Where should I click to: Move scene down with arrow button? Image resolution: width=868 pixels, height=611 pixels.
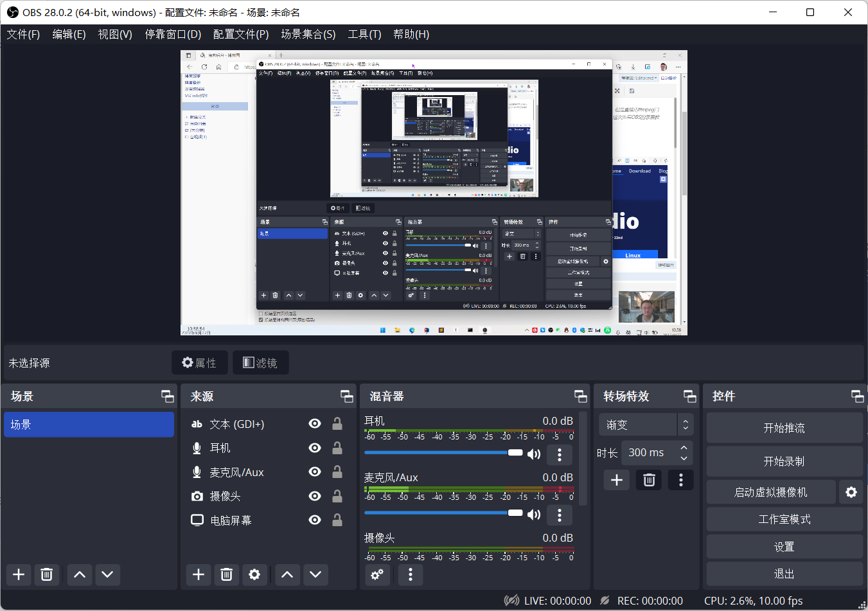tap(108, 574)
